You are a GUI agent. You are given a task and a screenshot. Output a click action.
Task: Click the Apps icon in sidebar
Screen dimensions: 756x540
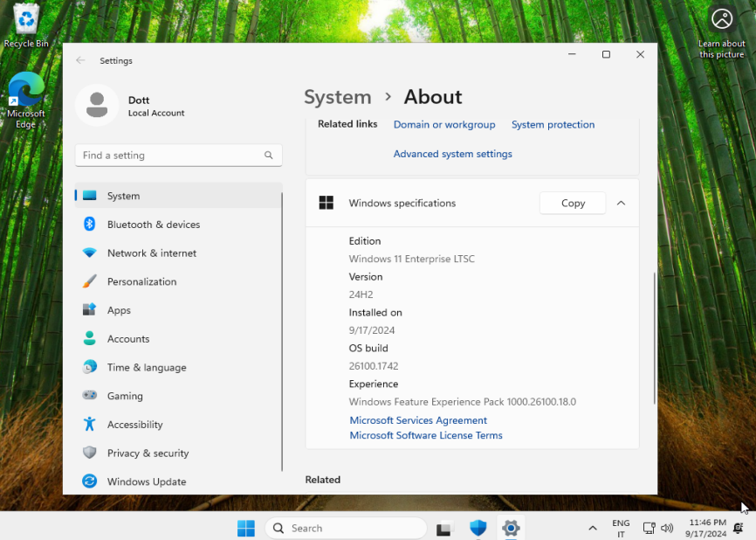89,310
